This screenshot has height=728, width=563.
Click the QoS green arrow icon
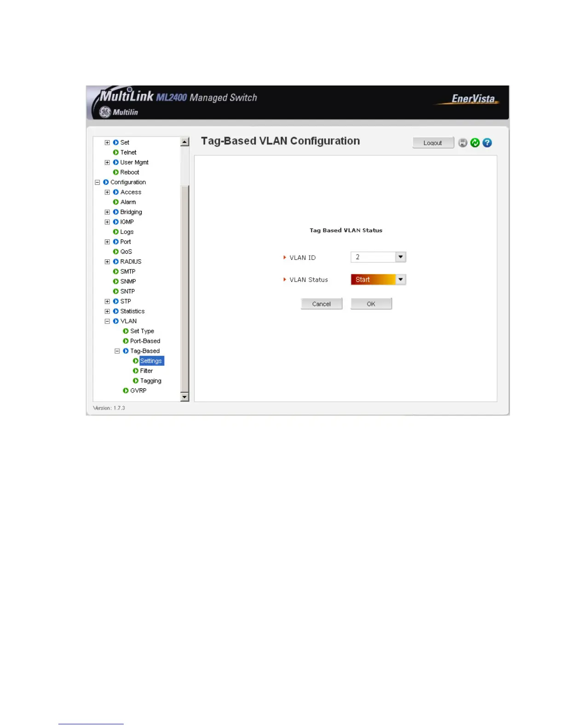[x=116, y=252]
